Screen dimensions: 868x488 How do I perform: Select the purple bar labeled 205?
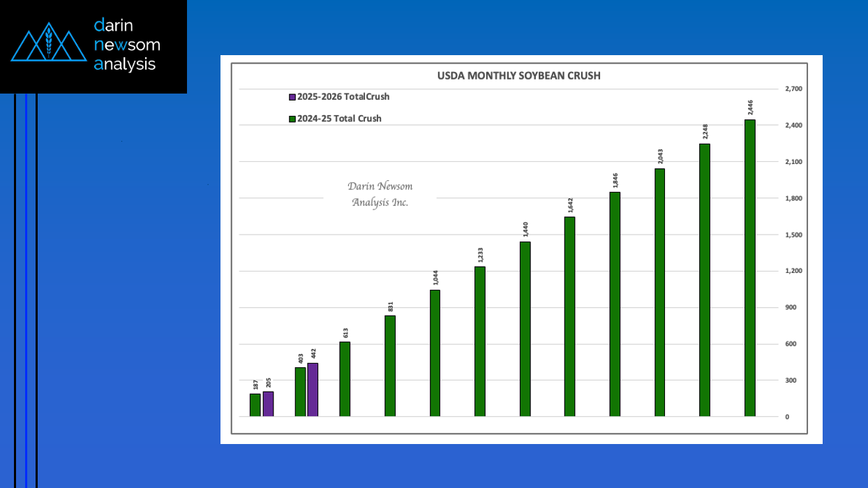coord(268,404)
